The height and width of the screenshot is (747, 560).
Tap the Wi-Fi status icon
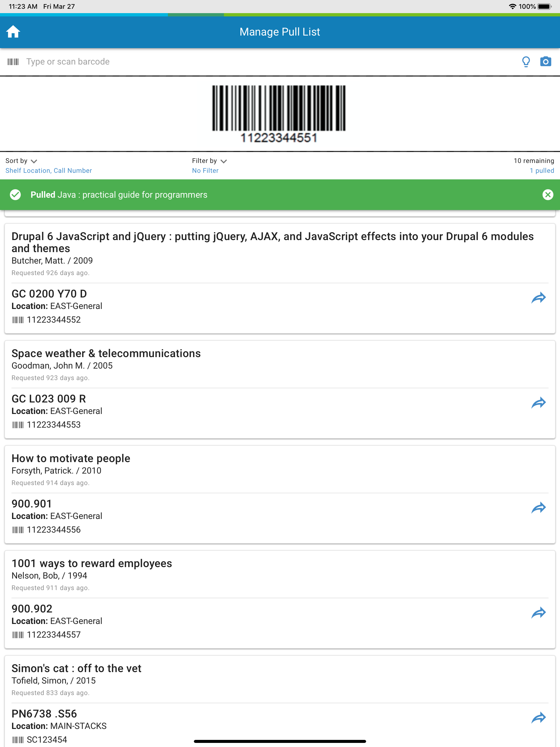tap(512, 7)
